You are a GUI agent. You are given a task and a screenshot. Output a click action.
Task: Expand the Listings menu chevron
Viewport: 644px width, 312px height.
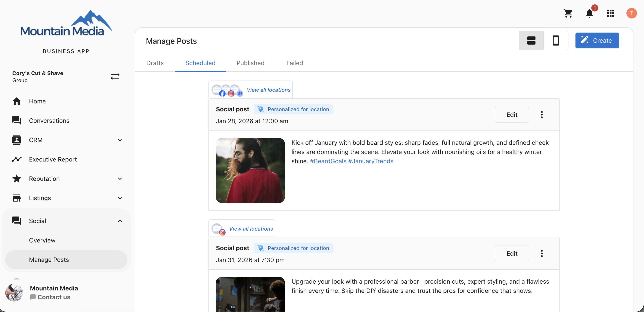click(120, 198)
